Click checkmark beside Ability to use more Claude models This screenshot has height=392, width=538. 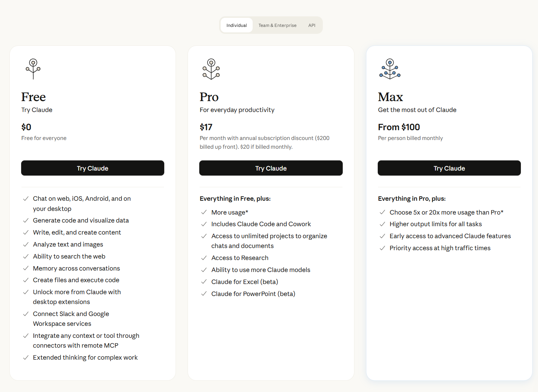(204, 270)
